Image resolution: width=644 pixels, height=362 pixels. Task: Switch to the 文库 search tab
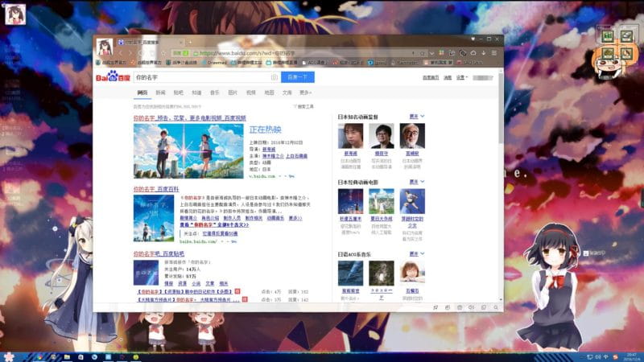coord(287,93)
